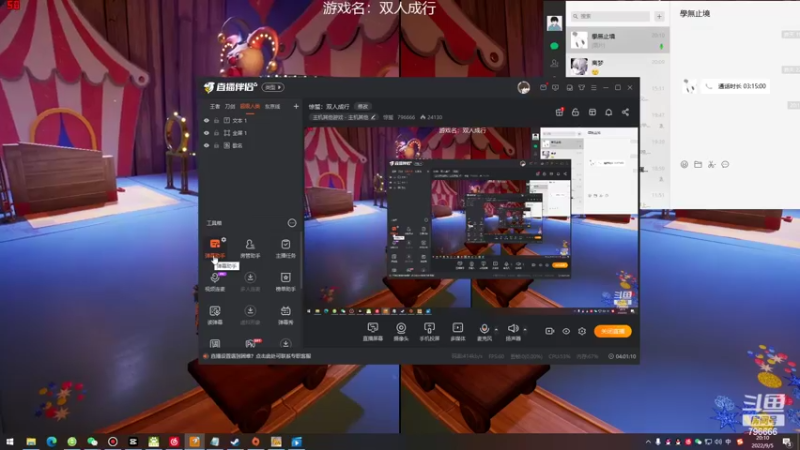
Task: Open the 多人连麦 download tool
Action: pyautogui.click(x=250, y=281)
